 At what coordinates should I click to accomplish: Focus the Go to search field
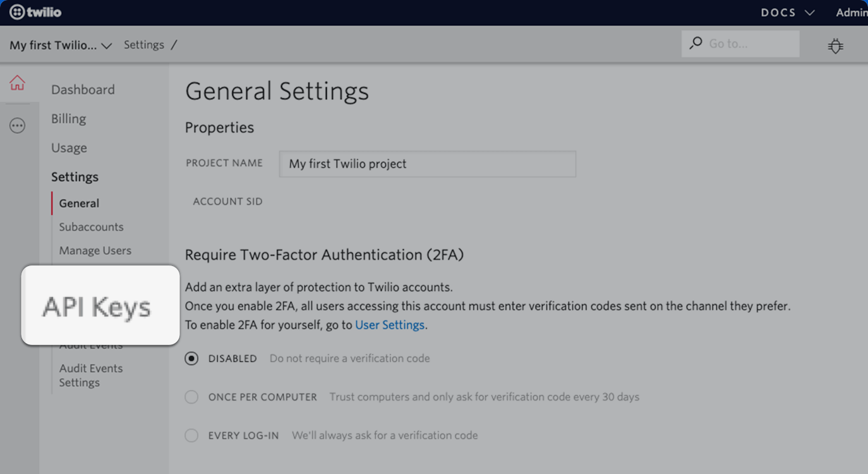point(740,44)
